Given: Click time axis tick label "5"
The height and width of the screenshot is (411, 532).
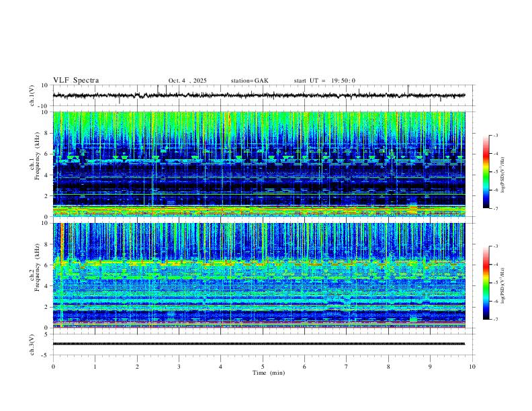Looking at the screenshot, I should 263,367.
